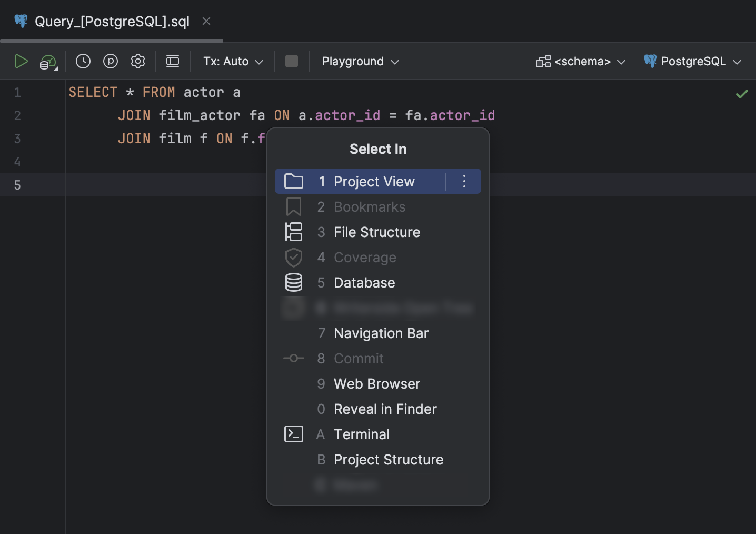The width and height of the screenshot is (756, 534).
Task: Expand the <schema> selector dropdown
Action: [581, 61]
